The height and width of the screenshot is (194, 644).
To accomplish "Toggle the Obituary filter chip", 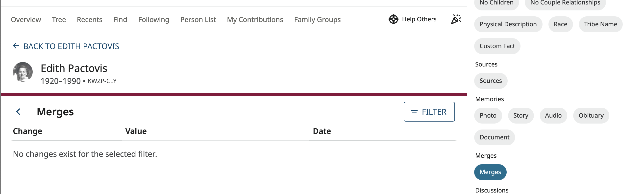I will (591, 115).
